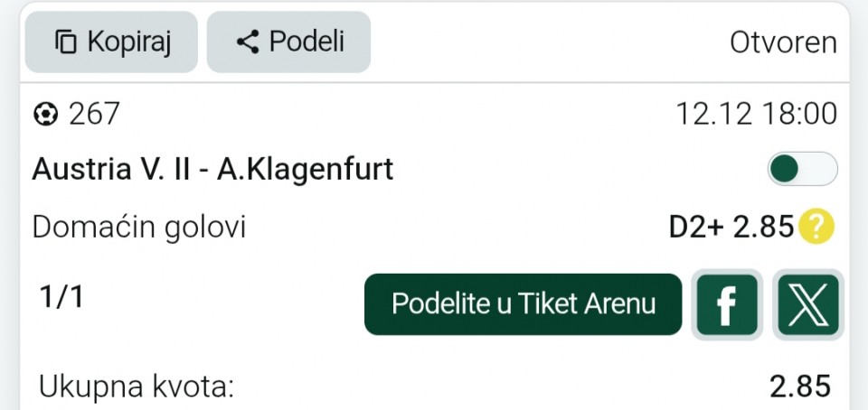Tap Podelite u Tiket Arenu button
This screenshot has width=868, height=410.
[523, 304]
